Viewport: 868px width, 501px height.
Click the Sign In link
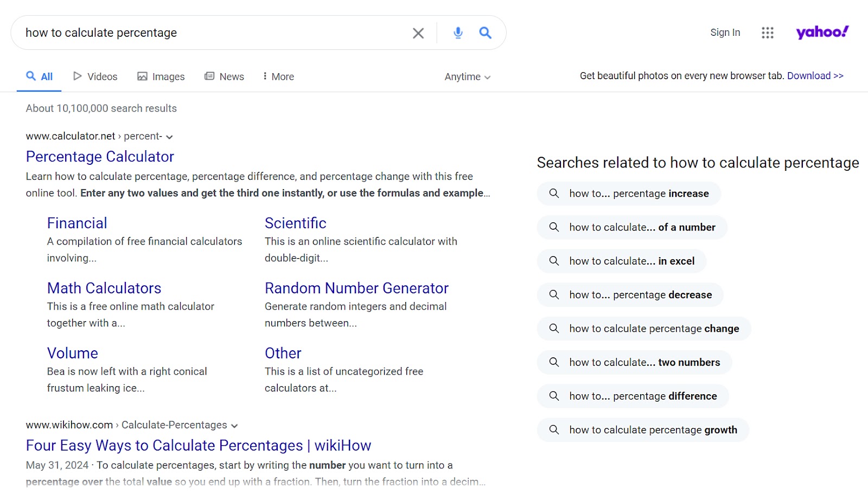point(725,33)
